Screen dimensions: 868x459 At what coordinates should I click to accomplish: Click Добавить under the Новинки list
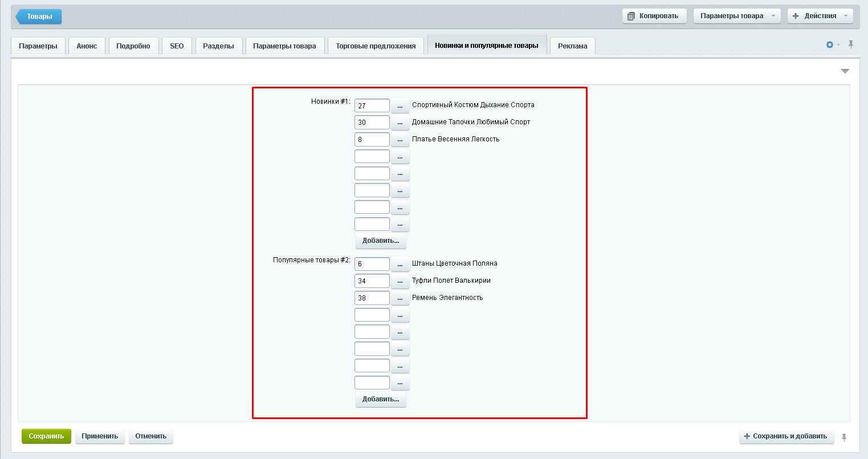(381, 241)
